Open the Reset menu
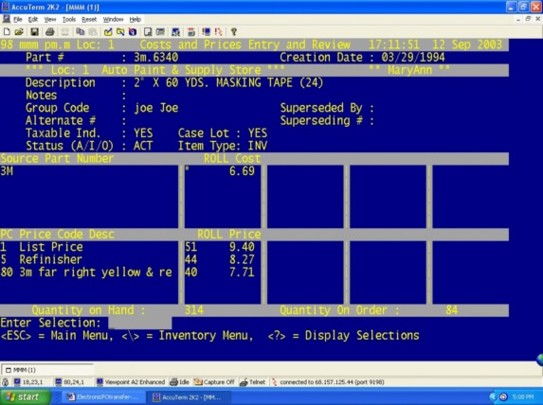The height and width of the screenshot is (405, 543). coord(89,19)
